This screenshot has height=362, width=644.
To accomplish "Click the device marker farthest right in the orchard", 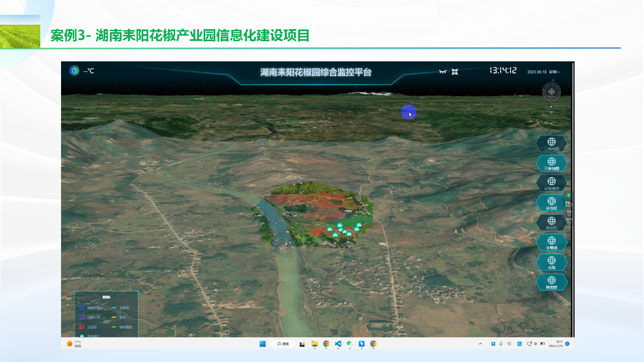I will point(359,225).
